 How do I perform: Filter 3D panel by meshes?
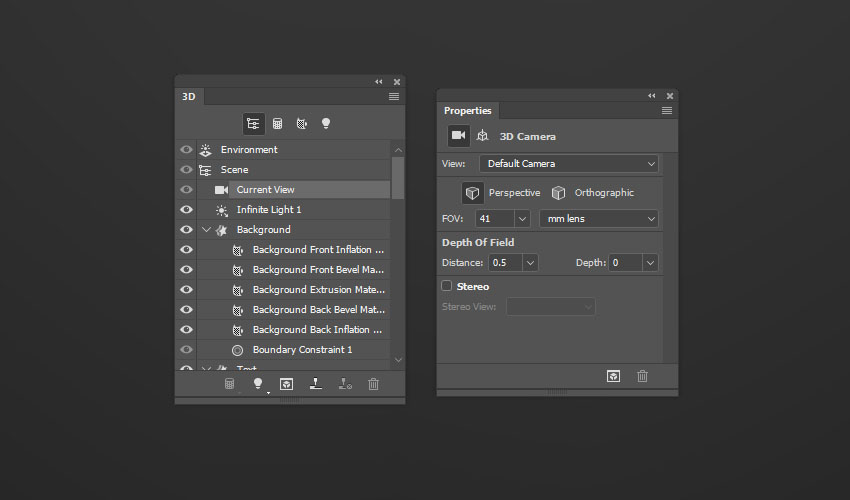pyautogui.click(x=278, y=124)
